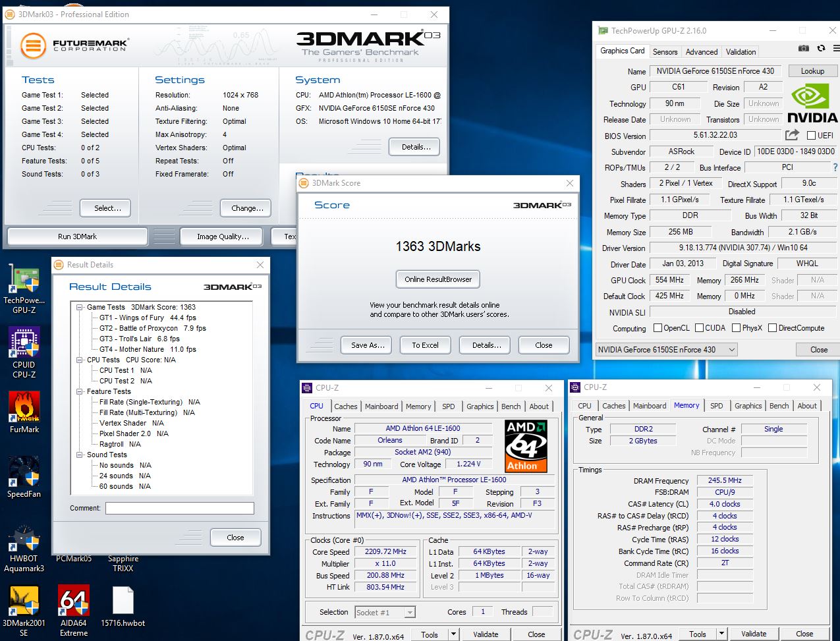The width and height of the screenshot is (840, 641).
Task: Click Validate in the left CPU-Z window
Action: click(486, 634)
